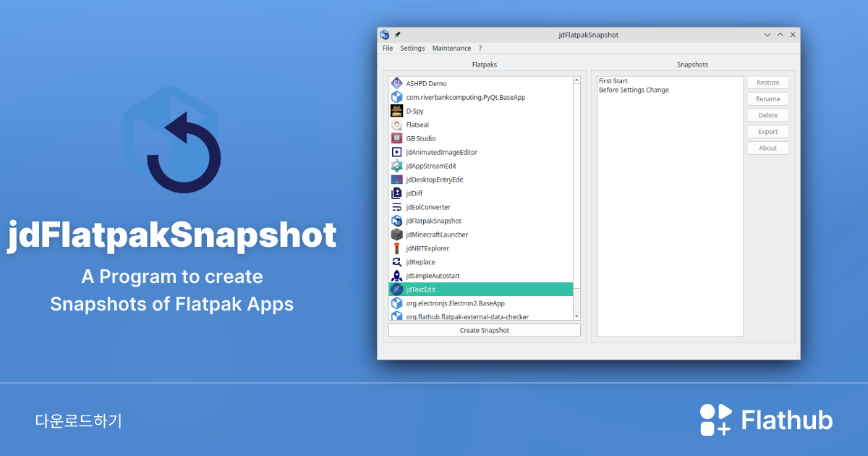Open the Maintenance menu
Viewport: 868px width, 456px height.
point(451,48)
